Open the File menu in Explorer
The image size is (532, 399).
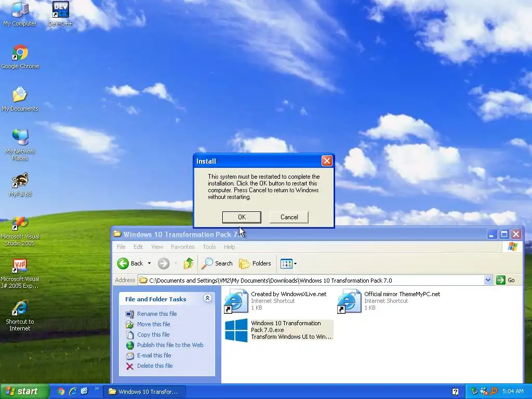point(121,247)
